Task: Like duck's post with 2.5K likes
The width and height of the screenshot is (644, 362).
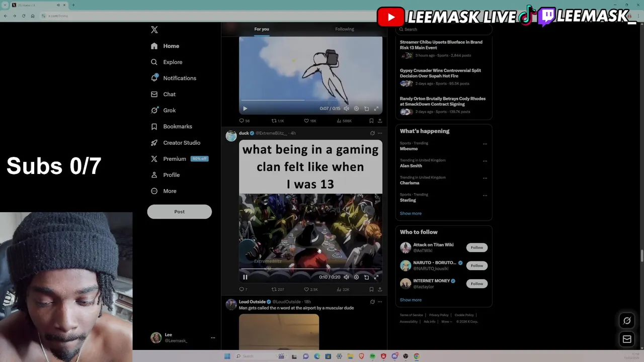Action: [310, 290]
